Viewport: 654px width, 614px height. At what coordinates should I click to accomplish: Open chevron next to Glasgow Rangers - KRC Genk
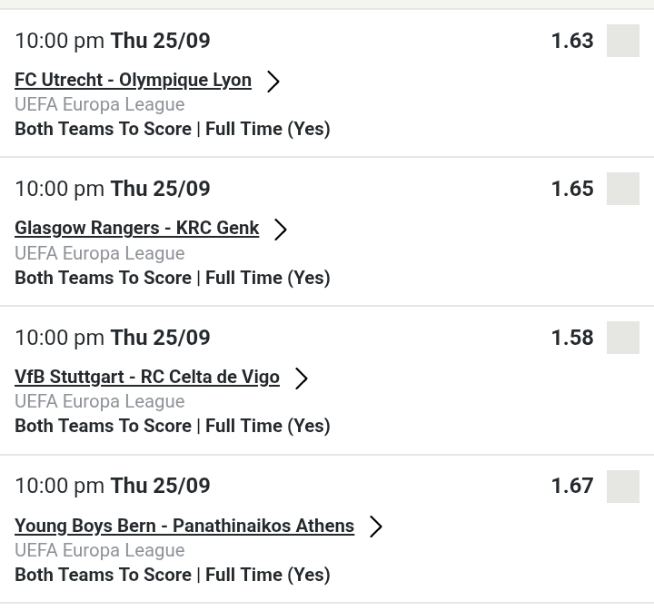click(x=280, y=230)
